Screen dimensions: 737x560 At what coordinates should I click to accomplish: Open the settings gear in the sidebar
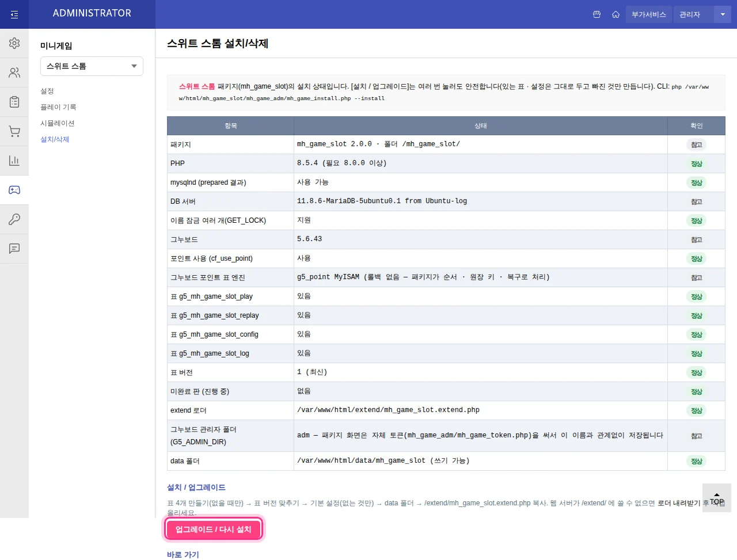coord(14,43)
